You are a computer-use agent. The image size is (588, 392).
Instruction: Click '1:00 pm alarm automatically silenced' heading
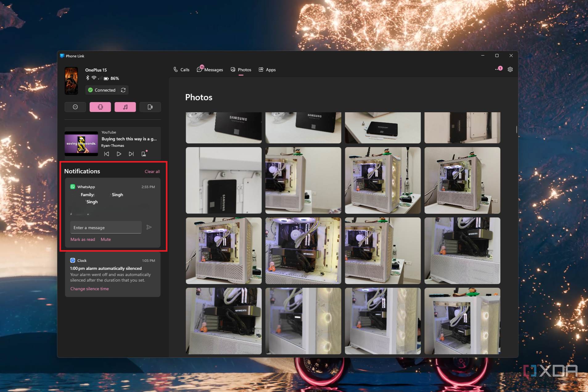click(x=106, y=268)
